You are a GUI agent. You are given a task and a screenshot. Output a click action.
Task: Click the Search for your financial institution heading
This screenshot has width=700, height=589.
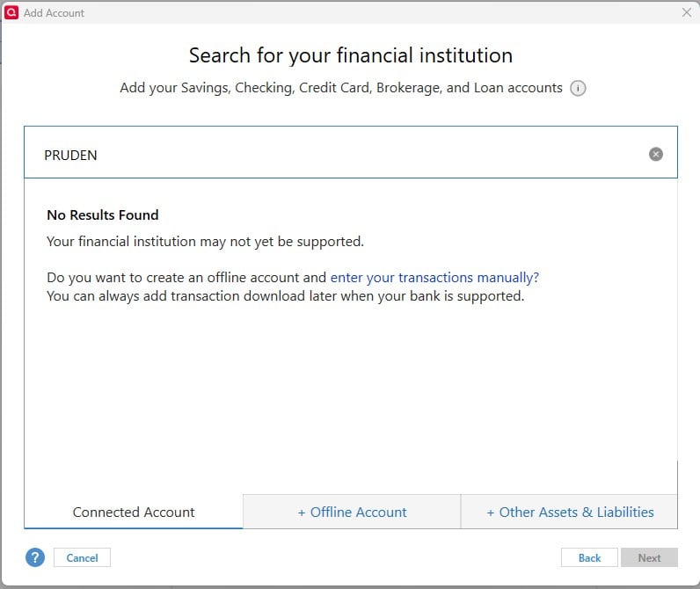(x=351, y=55)
